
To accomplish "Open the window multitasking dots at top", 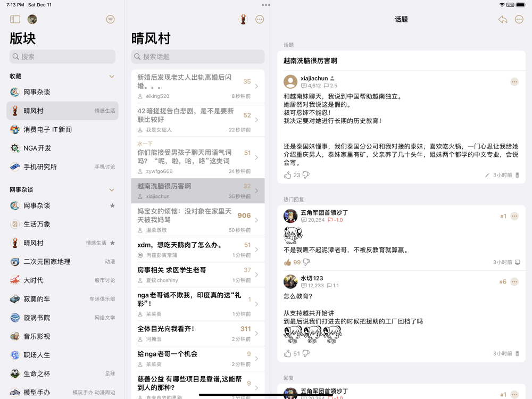I will tap(266, 5).
